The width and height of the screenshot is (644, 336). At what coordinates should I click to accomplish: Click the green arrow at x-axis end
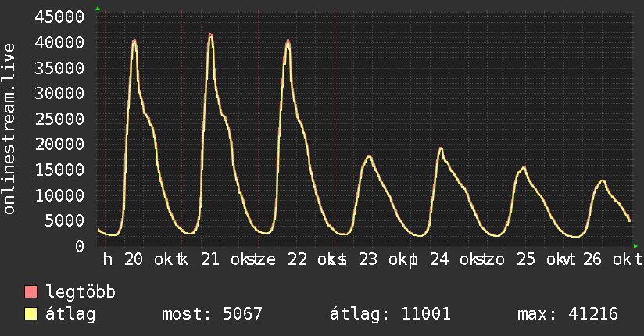(635, 246)
